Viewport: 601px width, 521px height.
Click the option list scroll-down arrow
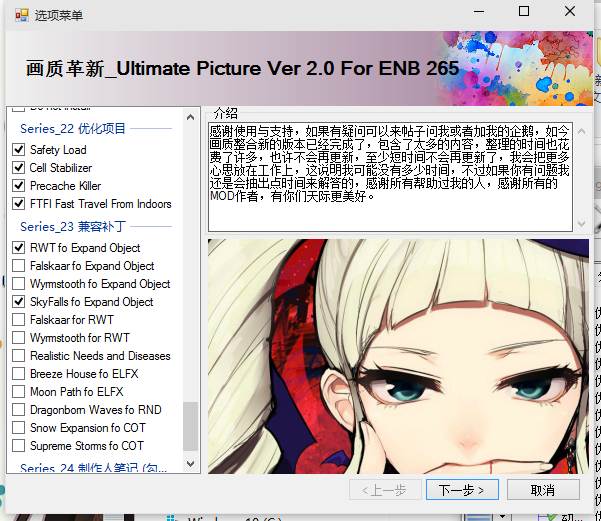[190, 463]
